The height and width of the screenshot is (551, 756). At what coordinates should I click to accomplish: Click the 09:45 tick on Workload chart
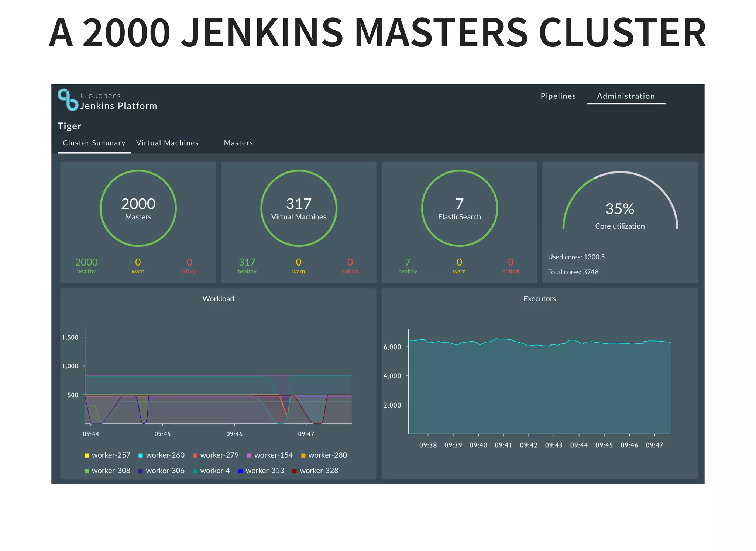(x=162, y=434)
